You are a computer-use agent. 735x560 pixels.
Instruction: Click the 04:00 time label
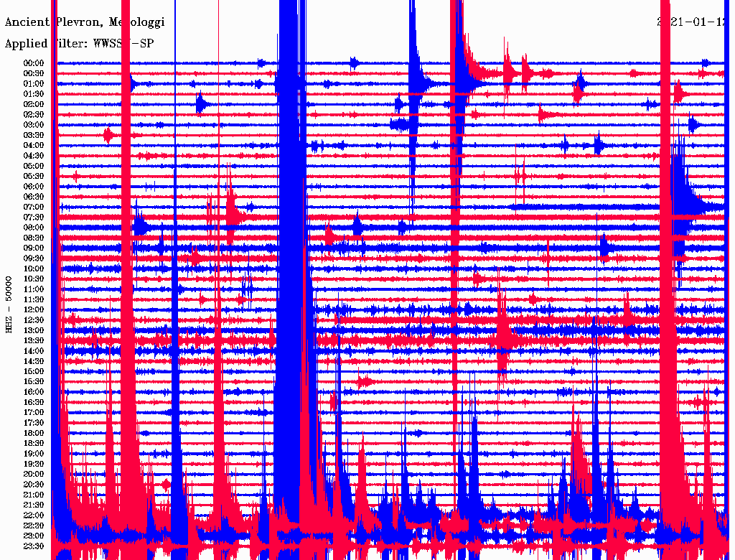click(34, 146)
